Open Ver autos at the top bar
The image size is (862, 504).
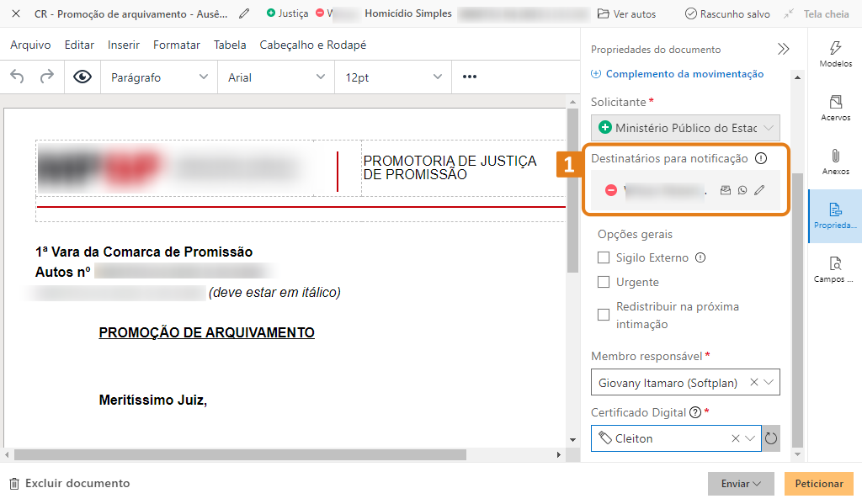coord(634,13)
